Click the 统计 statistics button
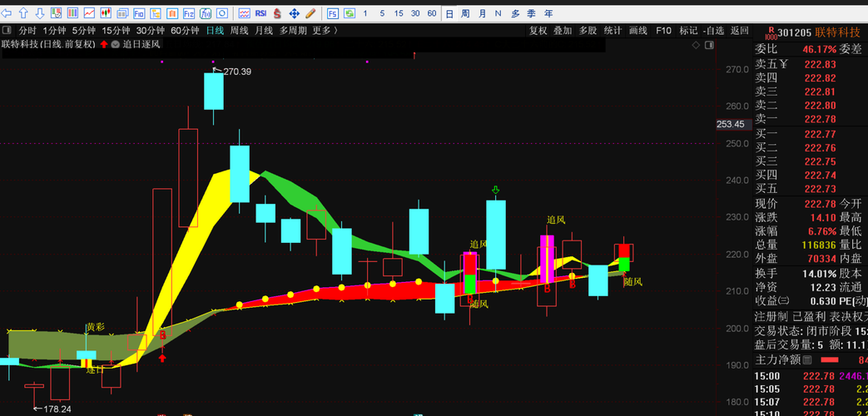868x416 pixels. (613, 31)
